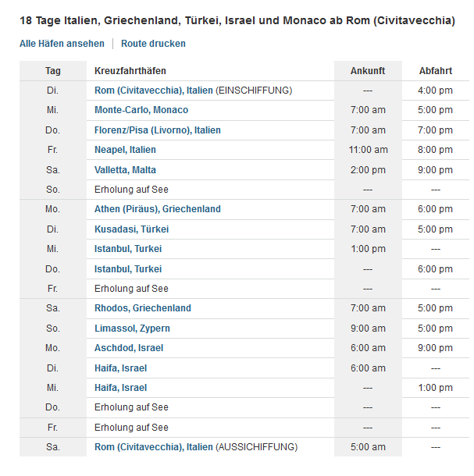Select the Neapel, Italien port link

[125, 150]
